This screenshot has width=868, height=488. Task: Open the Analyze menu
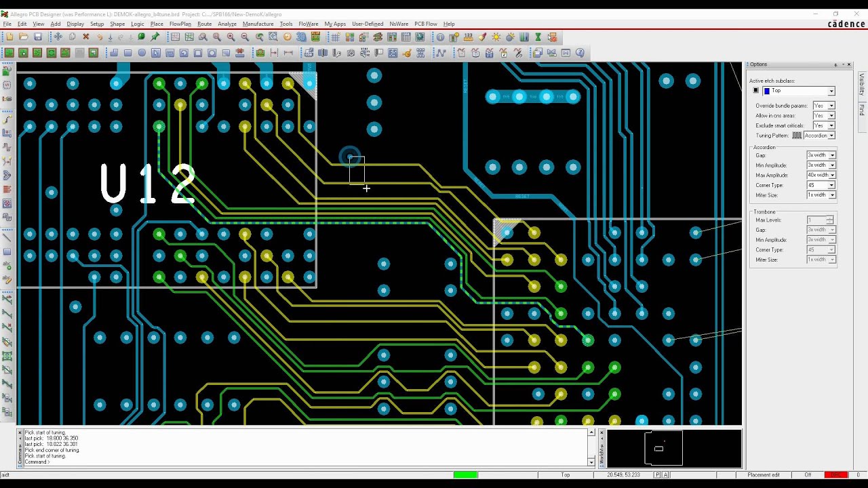pos(227,24)
